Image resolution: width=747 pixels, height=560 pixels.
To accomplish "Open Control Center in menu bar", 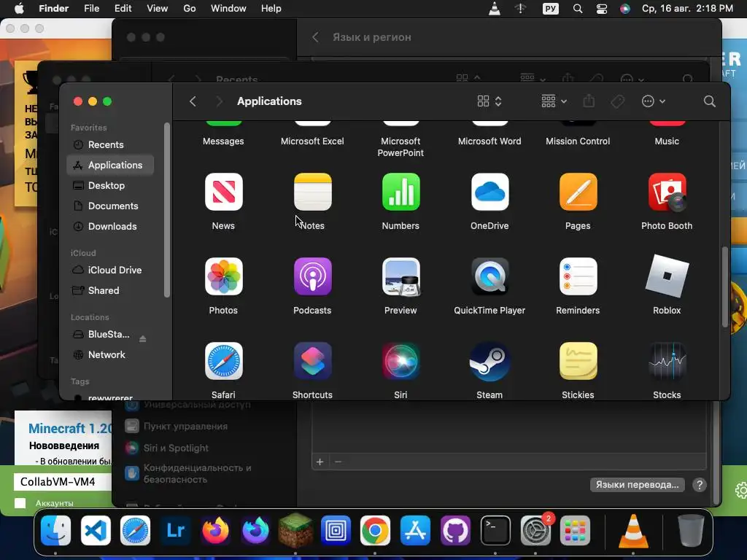I will pyautogui.click(x=602, y=9).
